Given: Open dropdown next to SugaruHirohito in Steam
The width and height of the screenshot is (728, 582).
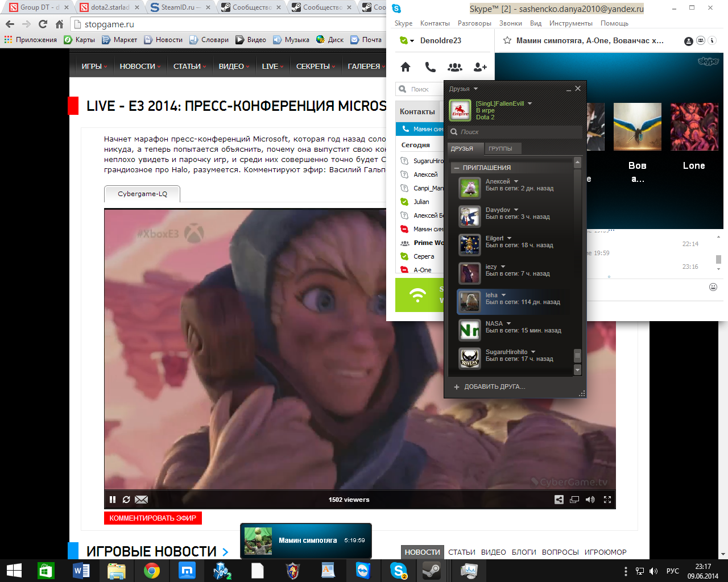Looking at the screenshot, I should 533,352.
